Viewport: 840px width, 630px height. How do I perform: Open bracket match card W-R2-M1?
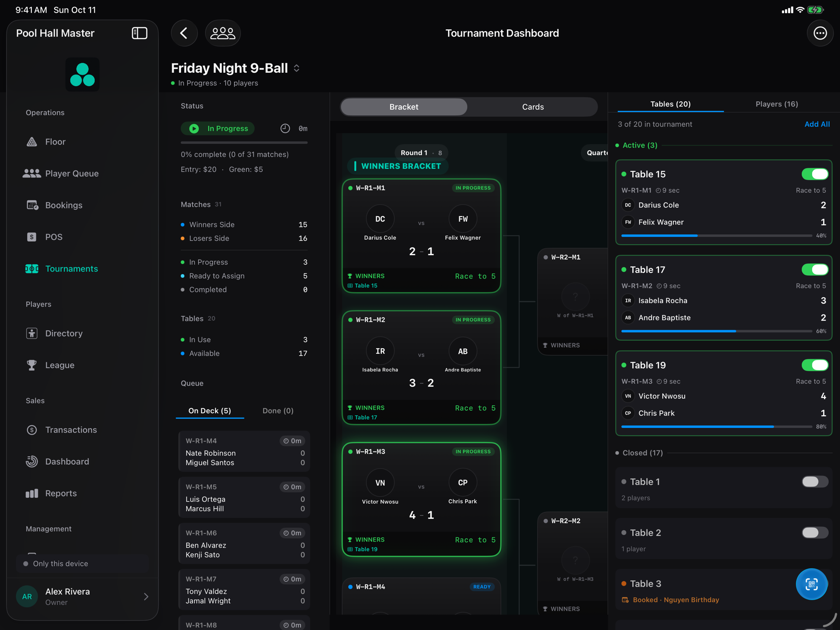click(573, 301)
